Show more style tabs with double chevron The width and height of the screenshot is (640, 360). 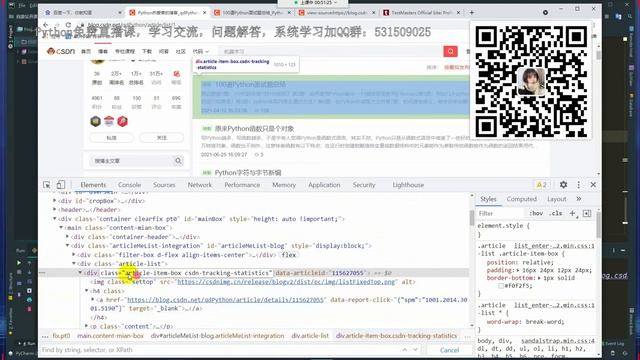pos(578,199)
